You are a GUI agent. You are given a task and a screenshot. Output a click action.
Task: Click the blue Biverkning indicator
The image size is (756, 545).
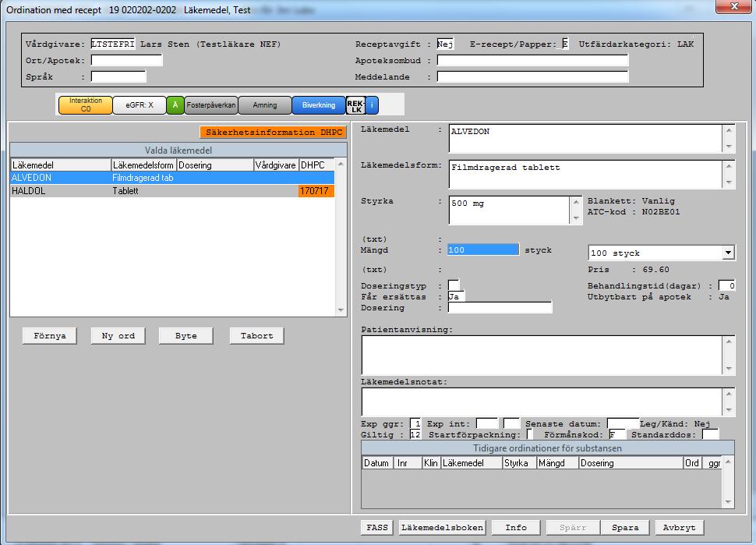tap(319, 104)
